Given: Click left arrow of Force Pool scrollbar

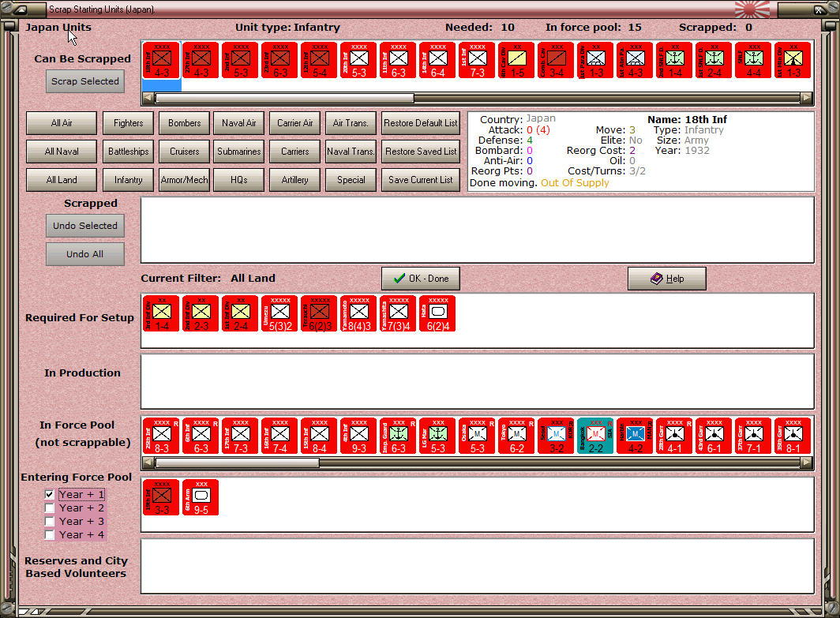Looking at the screenshot, I should pos(148,463).
